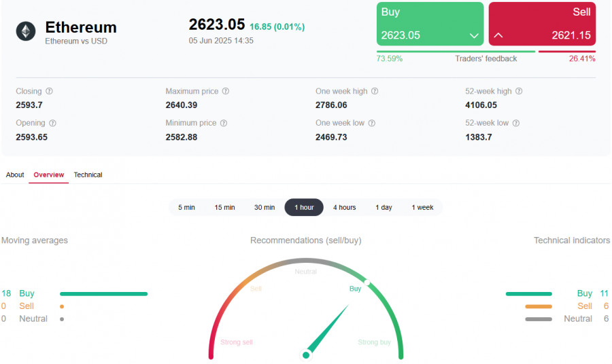The width and height of the screenshot is (612, 364).
Task: Click the Ethereum heading text
Action: (81, 27)
